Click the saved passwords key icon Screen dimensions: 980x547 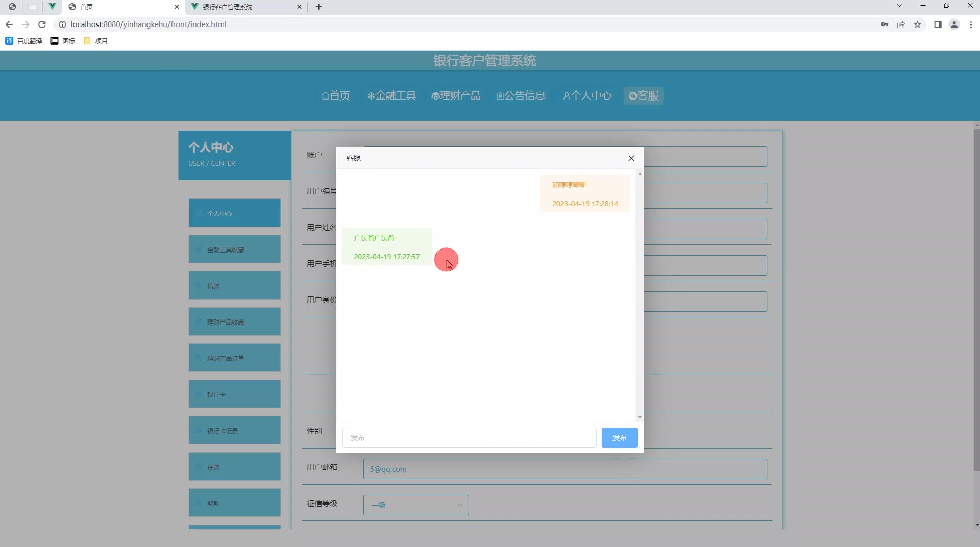(x=885, y=24)
